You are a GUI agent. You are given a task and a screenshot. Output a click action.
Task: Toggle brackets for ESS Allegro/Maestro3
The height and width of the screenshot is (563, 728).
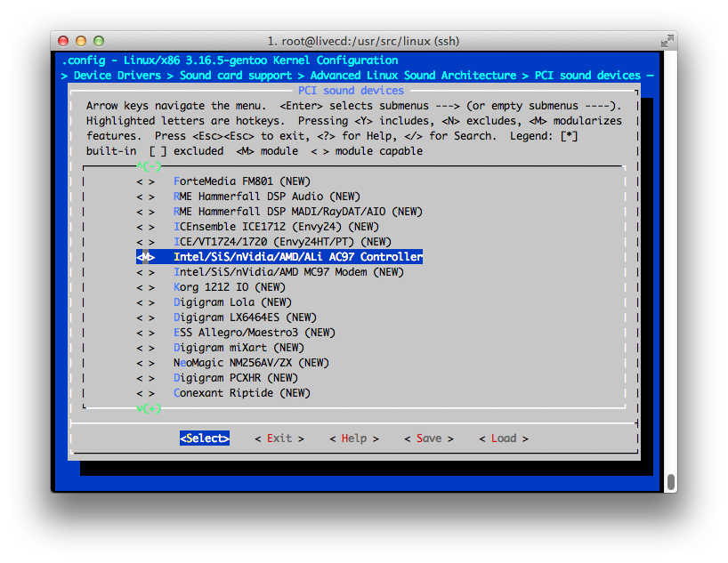click(x=145, y=333)
